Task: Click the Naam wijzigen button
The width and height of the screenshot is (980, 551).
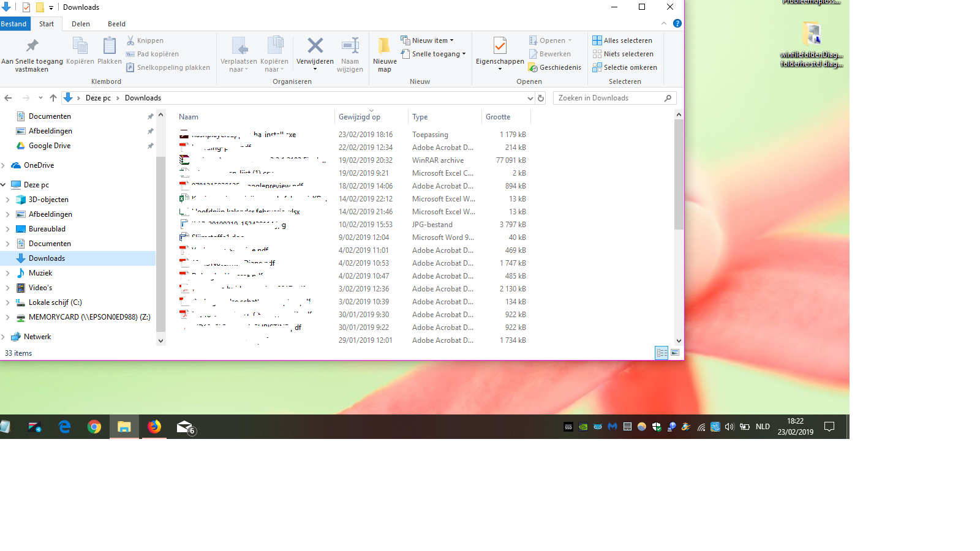Action: pos(350,54)
